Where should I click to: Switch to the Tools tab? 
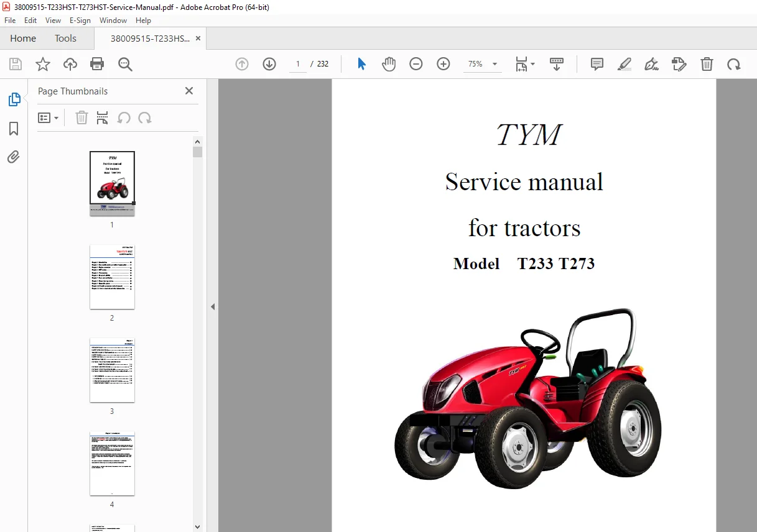65,38
